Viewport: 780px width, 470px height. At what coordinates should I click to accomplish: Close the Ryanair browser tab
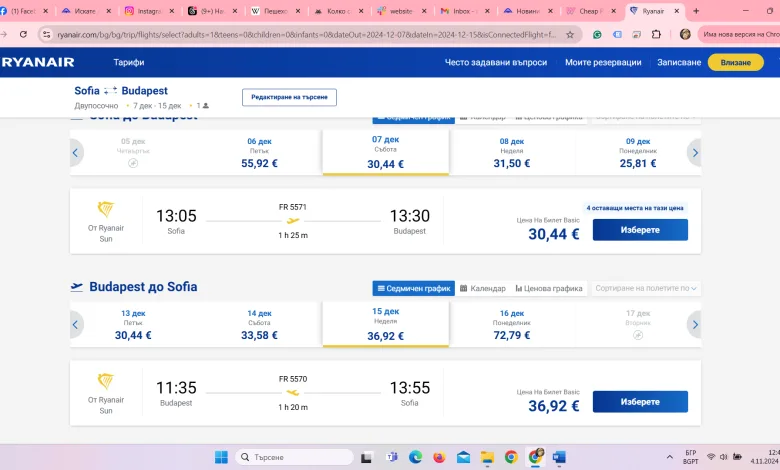coord(677,11)
